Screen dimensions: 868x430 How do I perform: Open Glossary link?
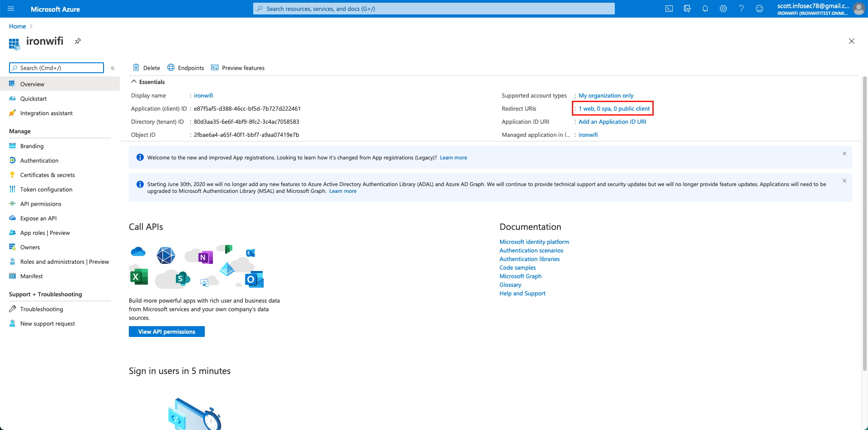(x=510, y=285)
